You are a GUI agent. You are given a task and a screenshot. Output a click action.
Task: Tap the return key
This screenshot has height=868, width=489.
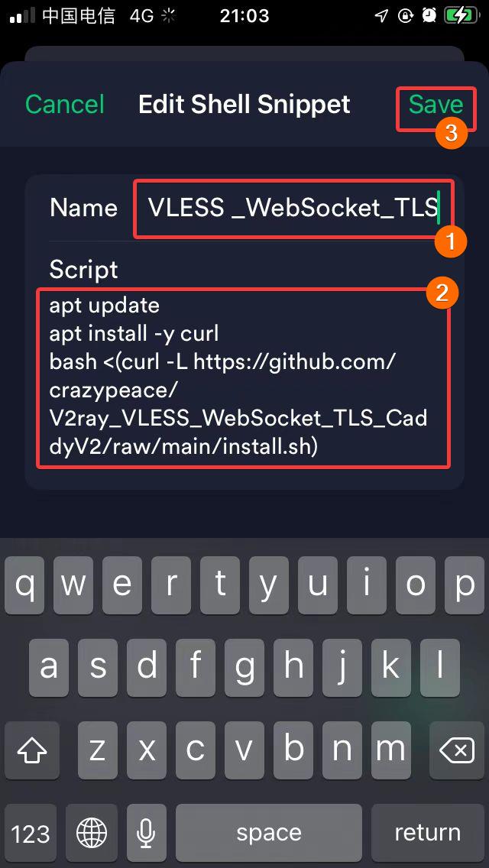click(427, 832)
